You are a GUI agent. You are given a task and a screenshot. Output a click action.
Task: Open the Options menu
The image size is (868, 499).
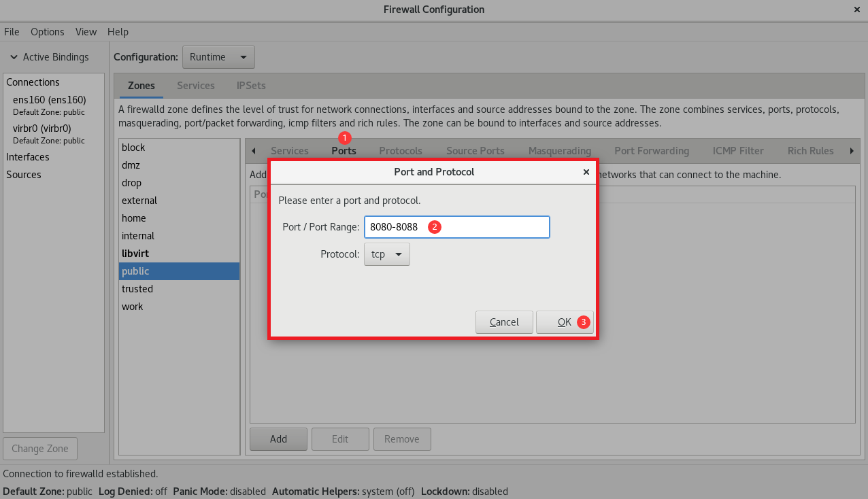pyautogui.click(x=48, y=32)
